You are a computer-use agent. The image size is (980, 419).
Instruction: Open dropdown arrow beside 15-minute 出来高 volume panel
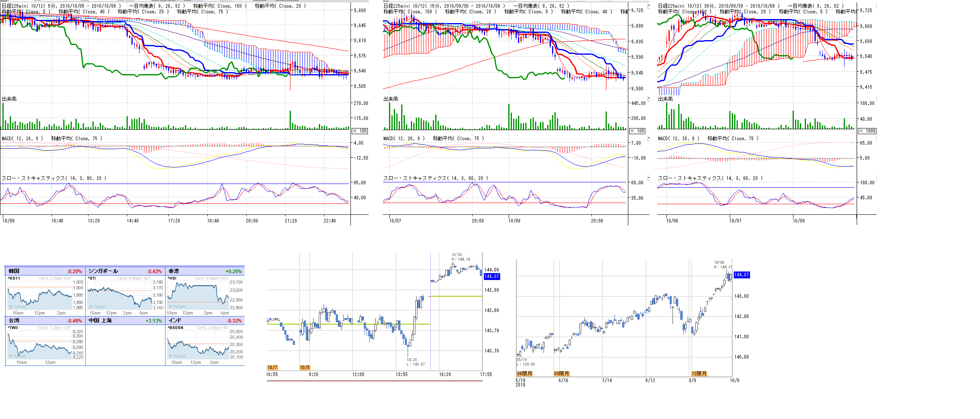pos(648,98)
